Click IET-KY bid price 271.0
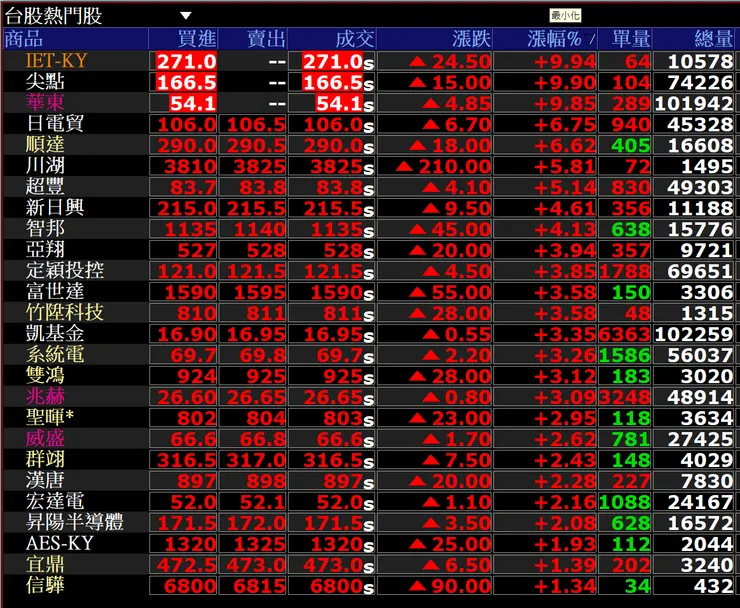This screenshot has height=608, width=740. [186, 61]
